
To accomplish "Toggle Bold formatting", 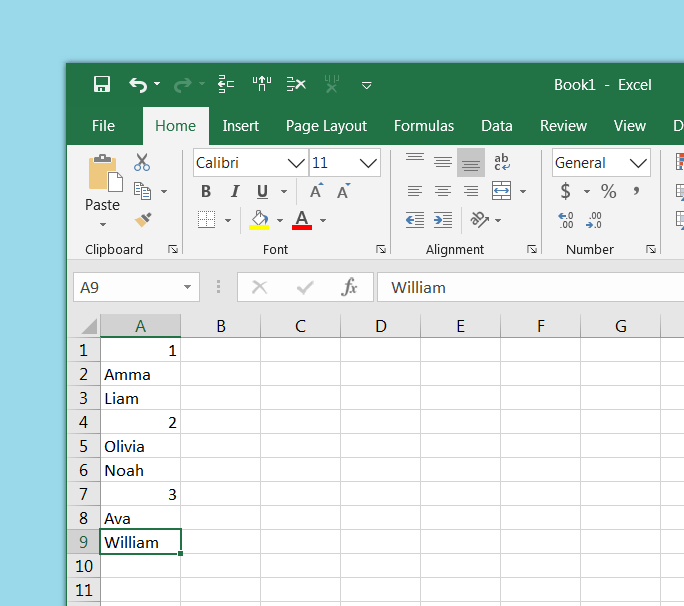I will point(206,191).
